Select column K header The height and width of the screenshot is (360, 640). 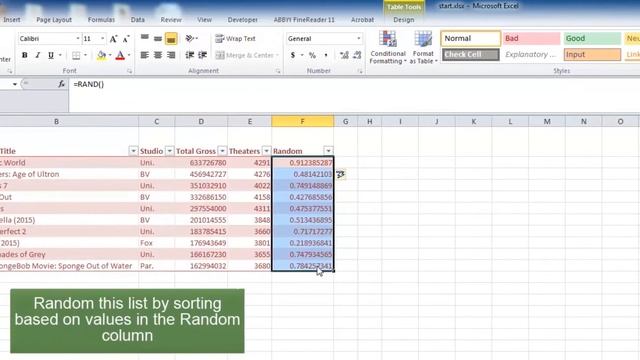pos(473,121)
